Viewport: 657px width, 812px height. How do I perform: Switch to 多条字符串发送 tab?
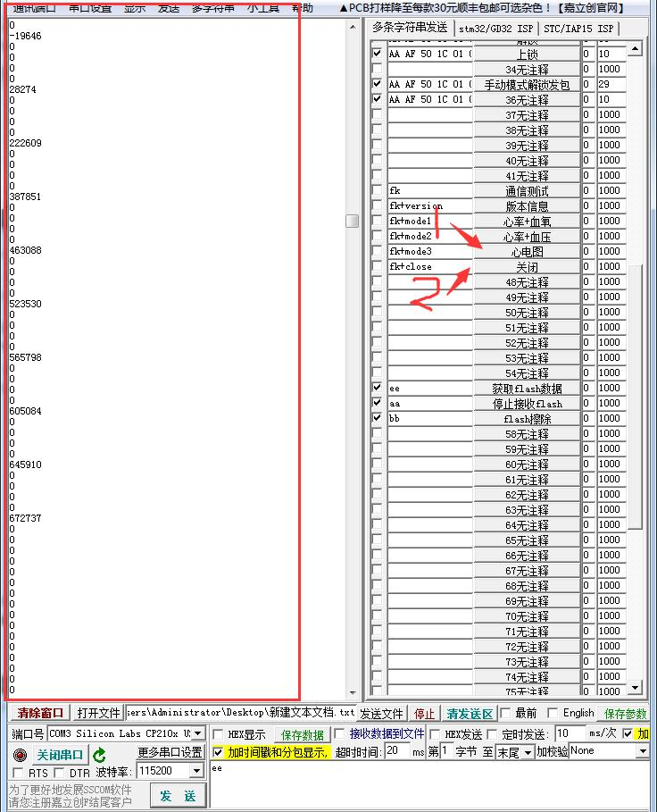[x=410, y=27]
